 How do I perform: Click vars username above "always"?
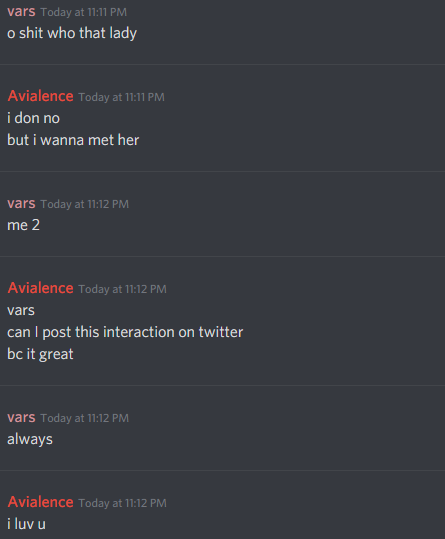click(x=21, y=418)
